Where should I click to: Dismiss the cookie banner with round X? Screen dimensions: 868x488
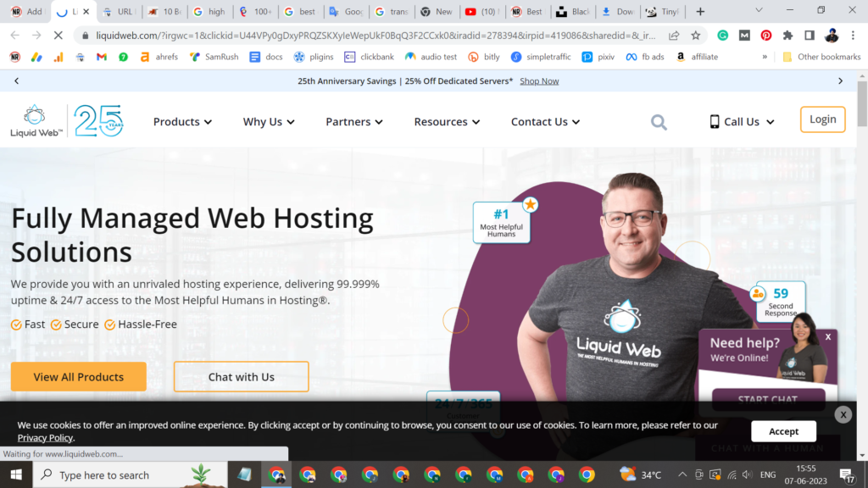[843, 414]
